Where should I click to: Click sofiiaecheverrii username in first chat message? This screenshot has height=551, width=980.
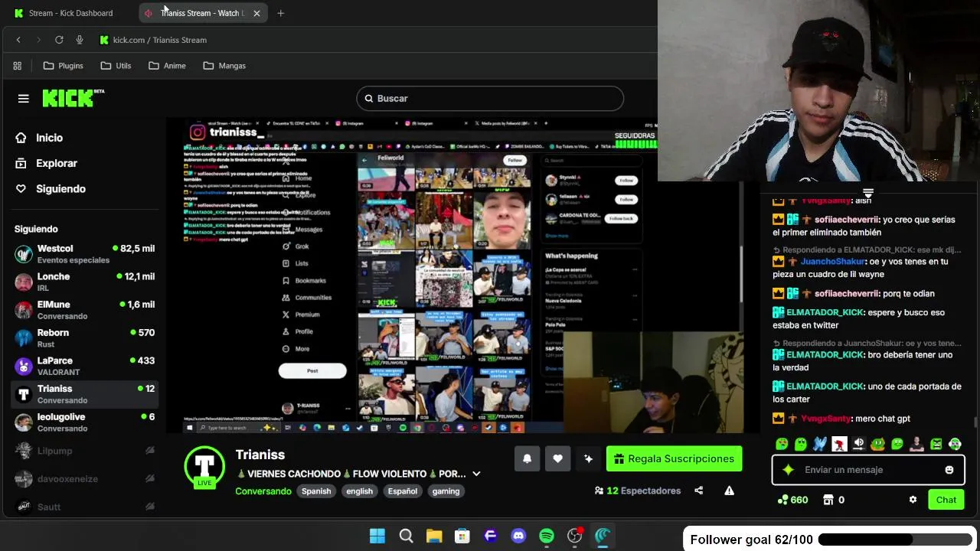(x=846, y=220)
